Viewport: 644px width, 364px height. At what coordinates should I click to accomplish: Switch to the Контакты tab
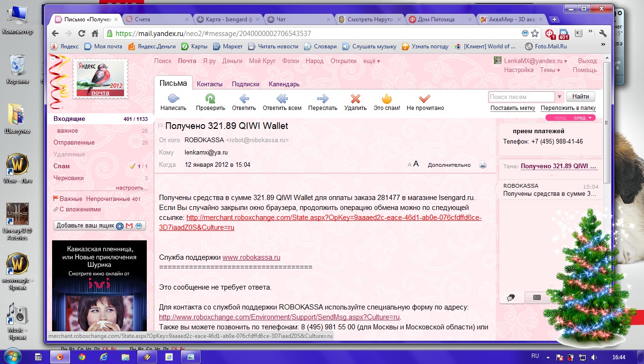pos(209,84)
